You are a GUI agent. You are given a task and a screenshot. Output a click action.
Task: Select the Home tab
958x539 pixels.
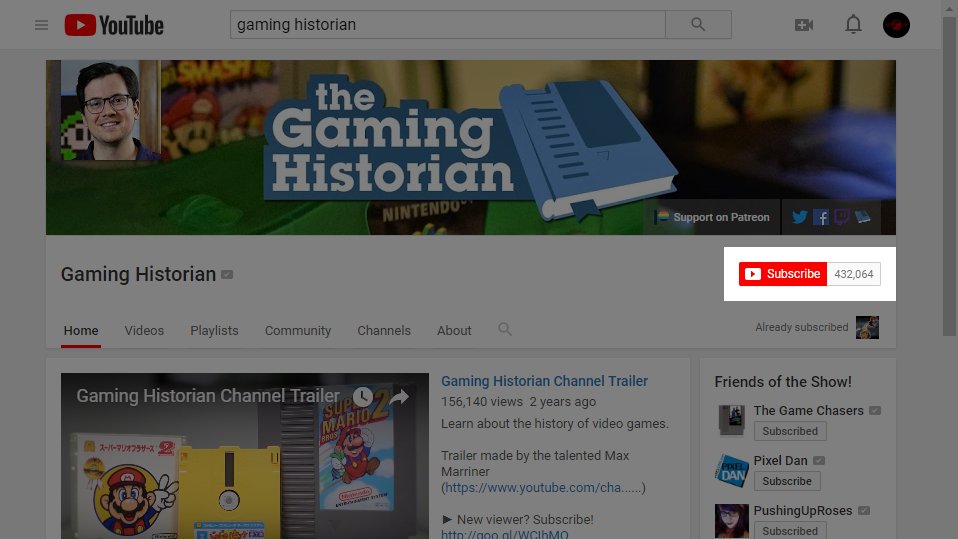(x=81, y=331)
